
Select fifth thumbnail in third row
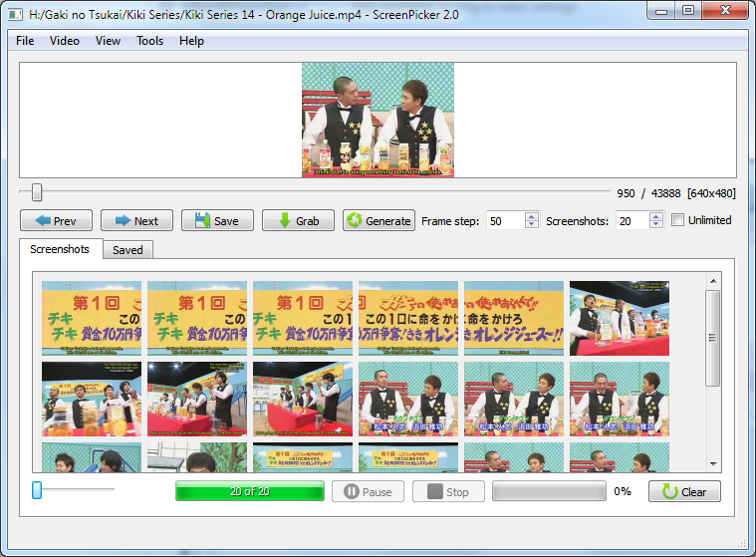[x=514, y=457]
